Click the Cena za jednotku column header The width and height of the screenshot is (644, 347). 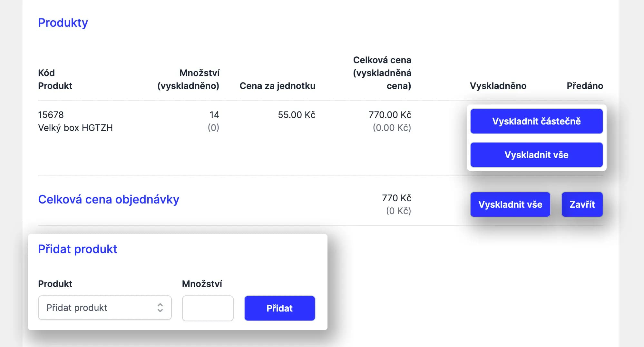point(277,86)
